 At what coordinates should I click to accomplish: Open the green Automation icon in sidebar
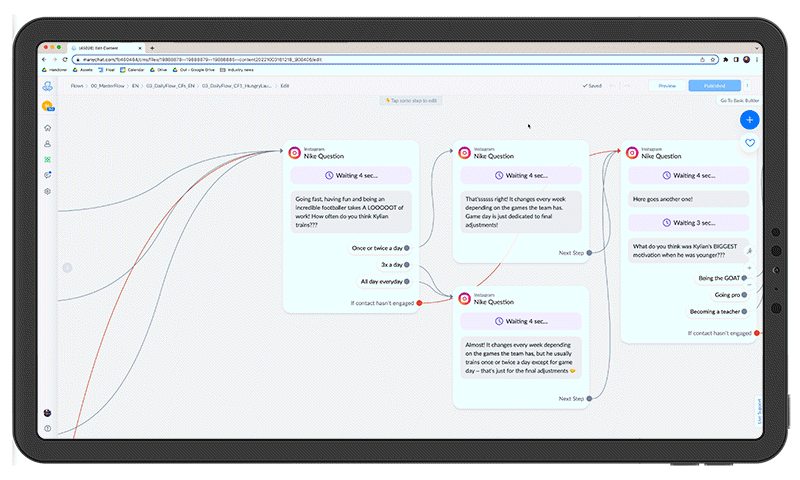47,160
